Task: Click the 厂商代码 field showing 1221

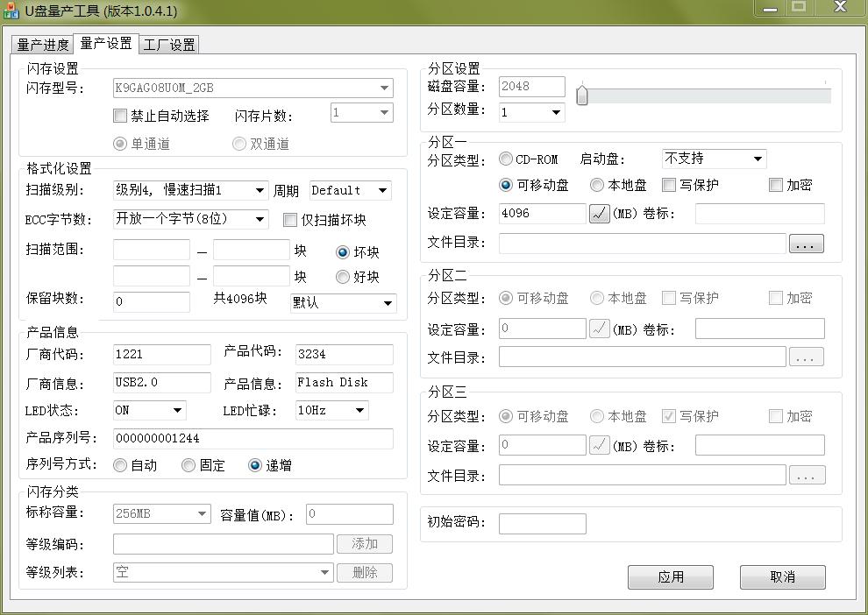Action: pos(161,355)
